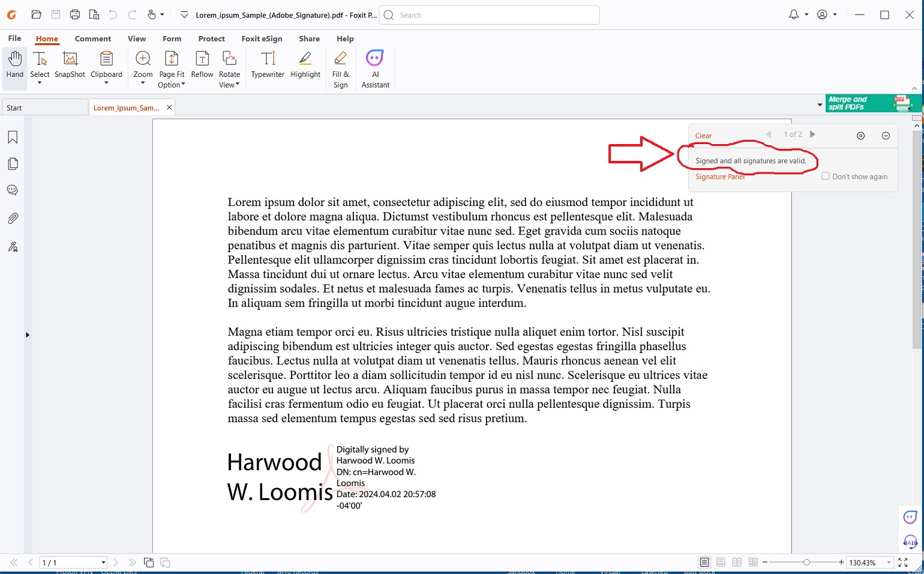Open the zoom percentage dropdown
Viewport: 924px width, 574px height.
pos(889,563)
